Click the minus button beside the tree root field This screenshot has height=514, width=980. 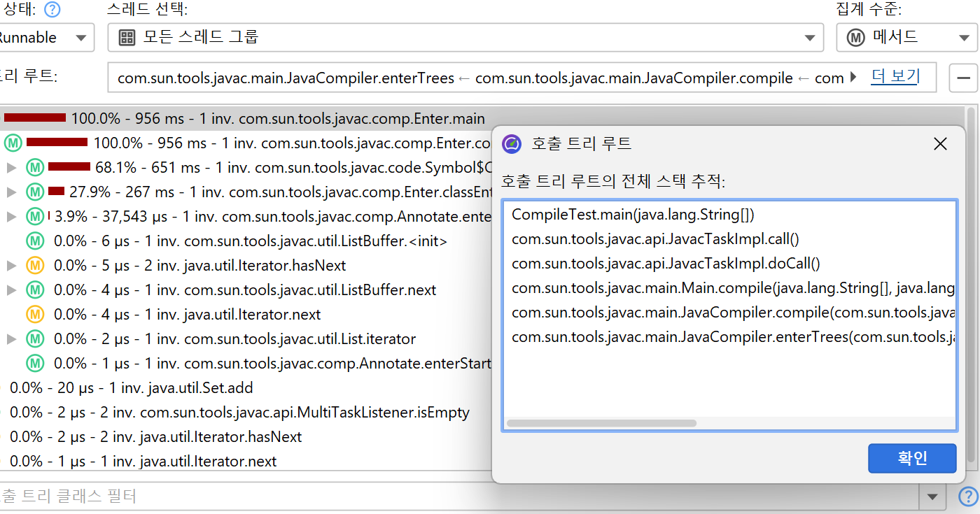[963, 78]
